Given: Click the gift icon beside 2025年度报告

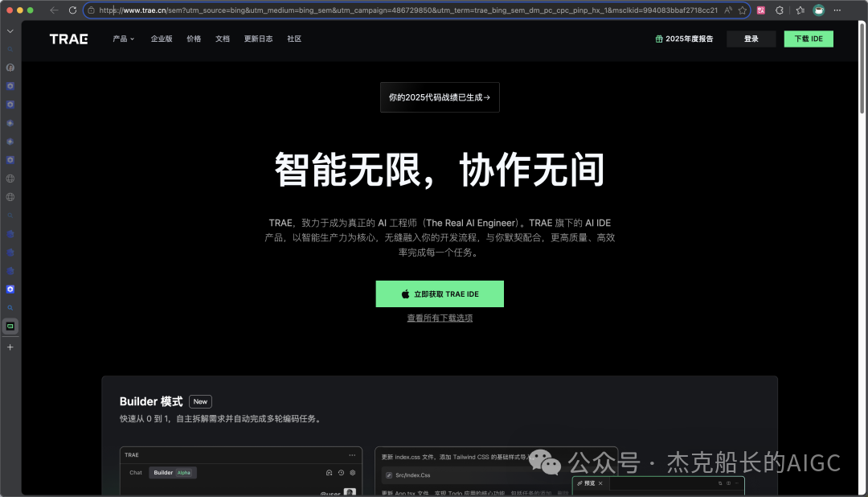Looking at the screenshot, I should [659, 39].
